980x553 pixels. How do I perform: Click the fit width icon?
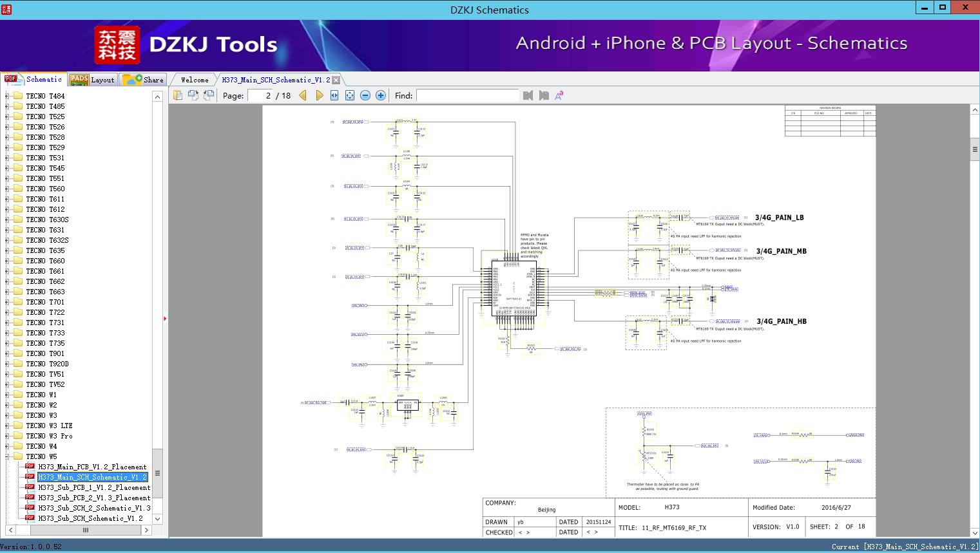(334, 95)
